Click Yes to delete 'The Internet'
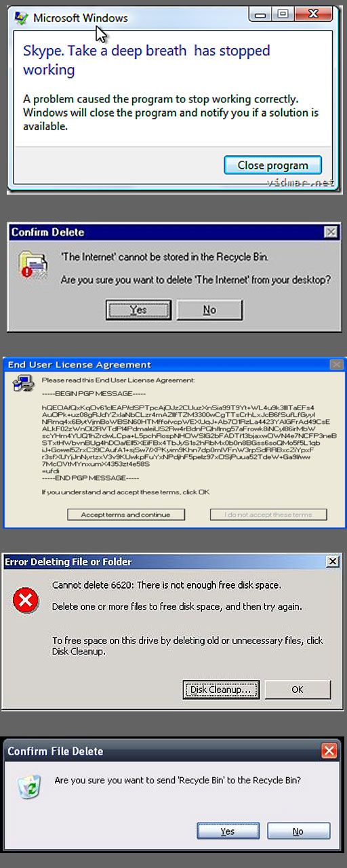The image size is (347, 868). click(x=138, y=309)
